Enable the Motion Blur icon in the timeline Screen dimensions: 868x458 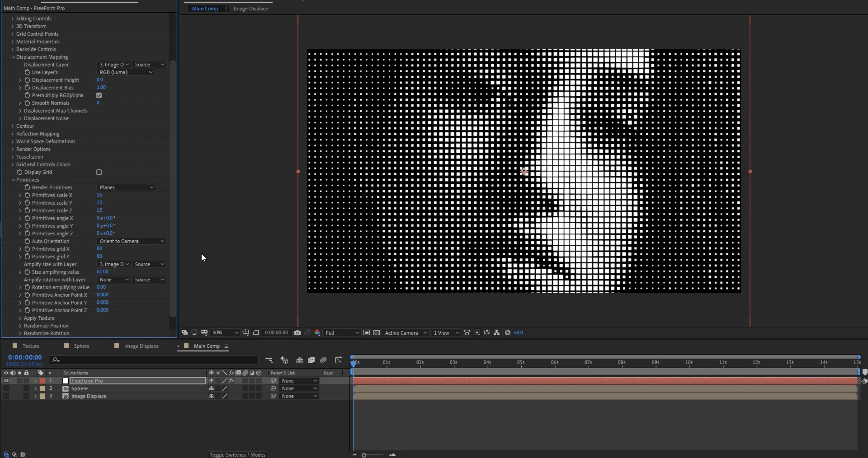pyautogui.click(x=323, y=360)
